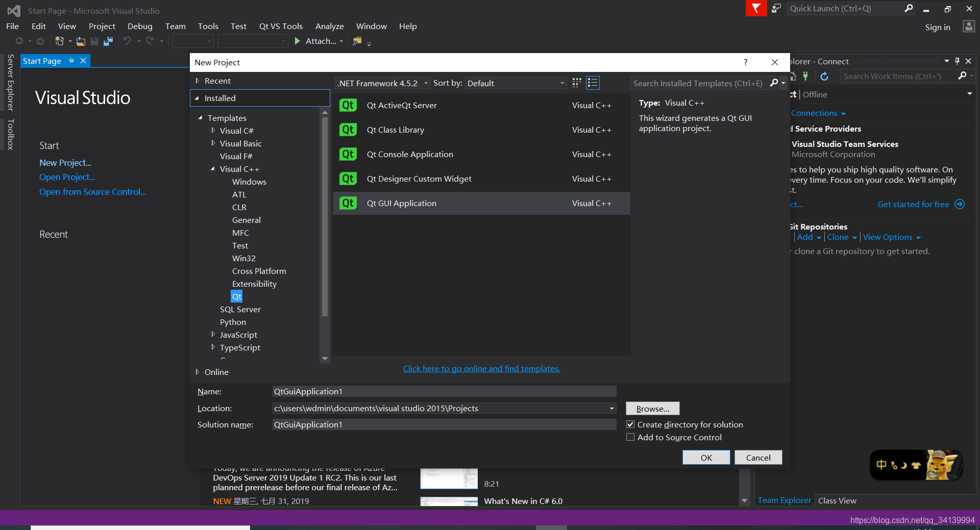Viewport: 980px width, 530px height.
Task: Open the Attach dropdown arrow in toolbar
Action: coord(341,41)
